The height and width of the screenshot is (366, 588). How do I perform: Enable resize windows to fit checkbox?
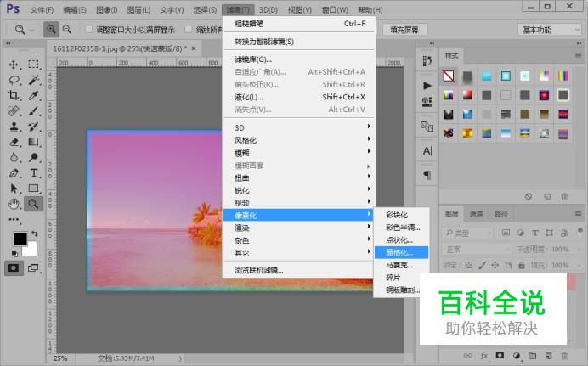89,29
